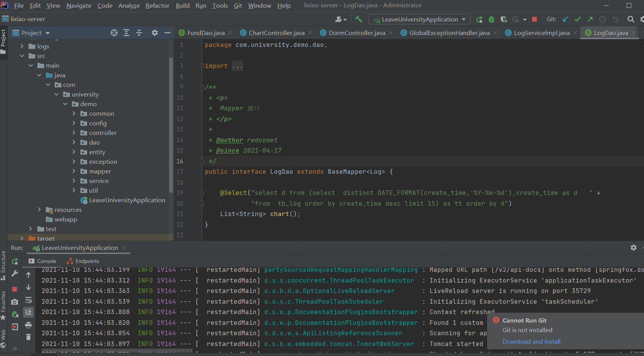Roll back changes with the undo arrow
This screenshot has width=644, height=356.
pos(616,19)
